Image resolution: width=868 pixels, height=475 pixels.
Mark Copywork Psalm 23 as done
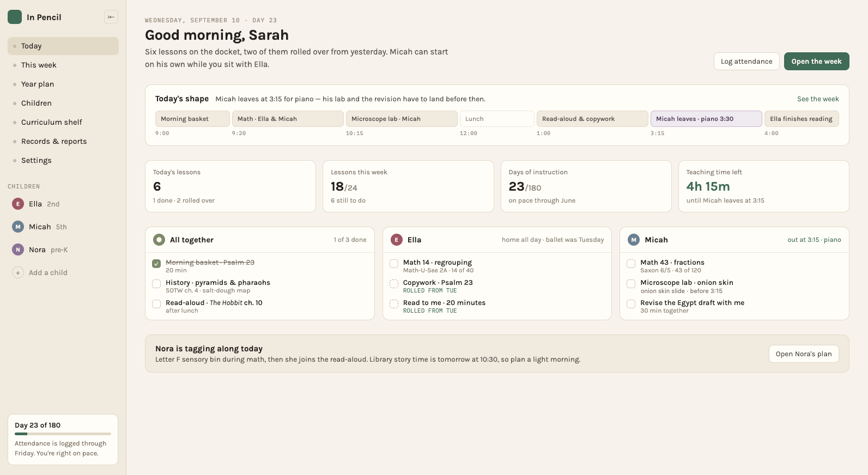tap(394, 284)
